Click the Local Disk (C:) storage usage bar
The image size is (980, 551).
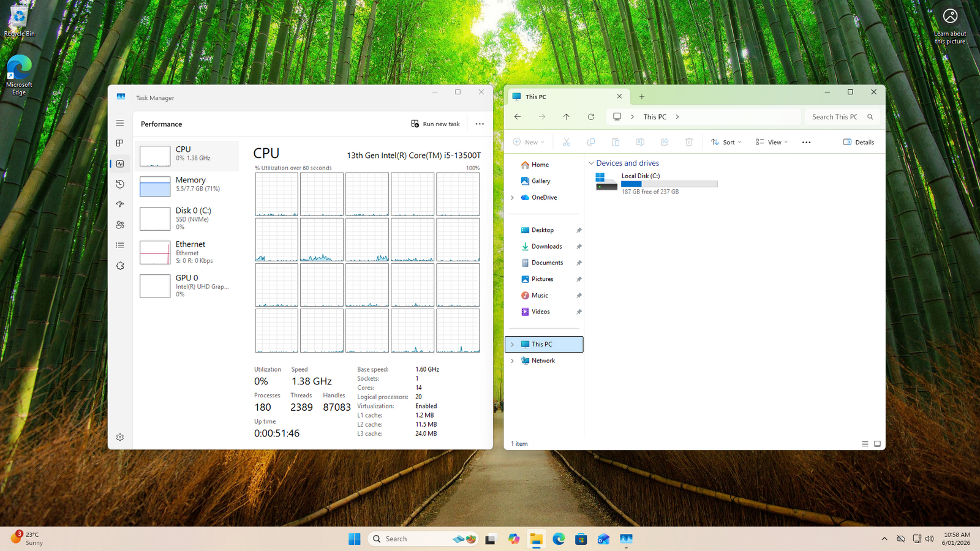669,184
